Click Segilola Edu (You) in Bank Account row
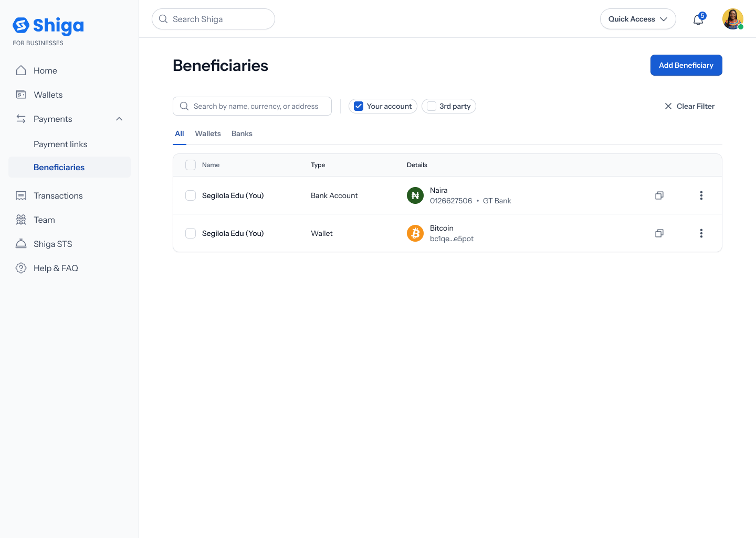 tap(233, 195)
